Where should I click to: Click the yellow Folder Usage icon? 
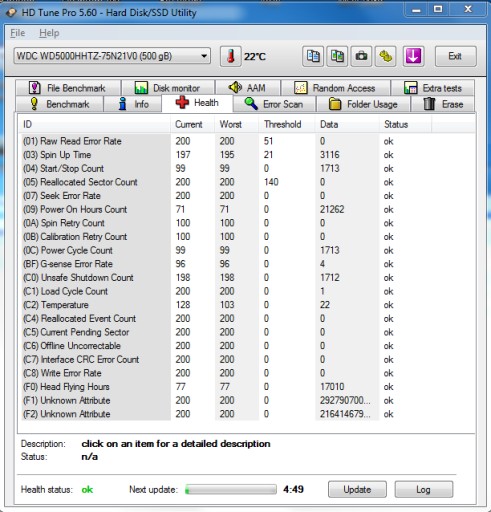[x=335, y=104]
